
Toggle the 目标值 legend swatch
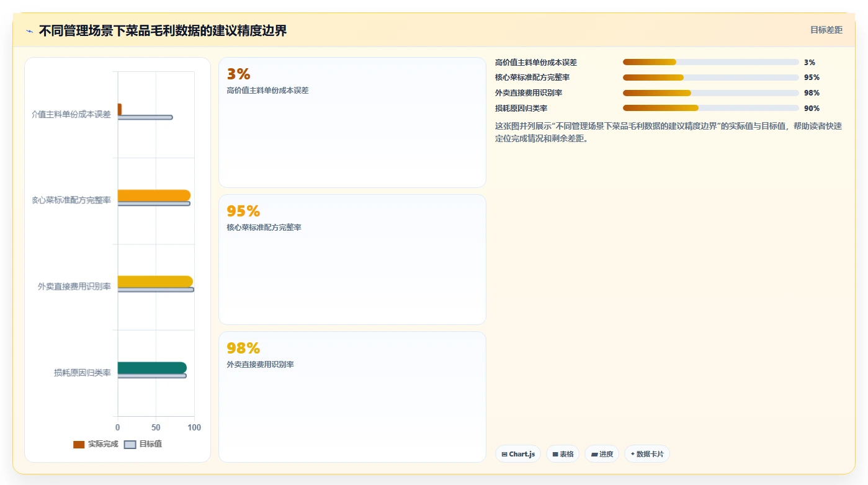(130, 444)
